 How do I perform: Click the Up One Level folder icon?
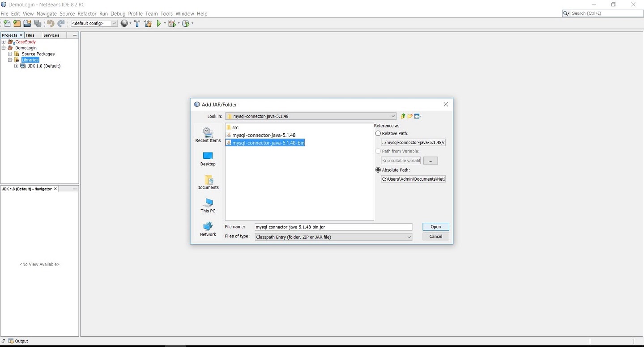[x=403, y=116]
